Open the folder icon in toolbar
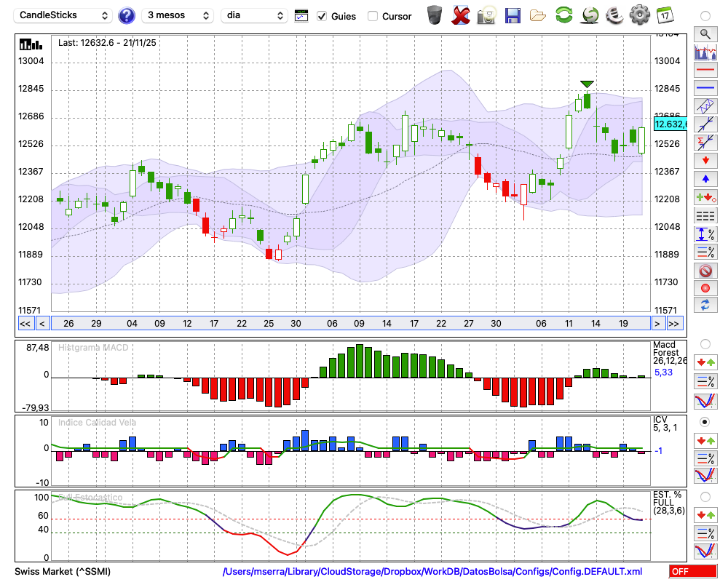The height and width of the screenshot is (582, 728). (x=538, y=15)
